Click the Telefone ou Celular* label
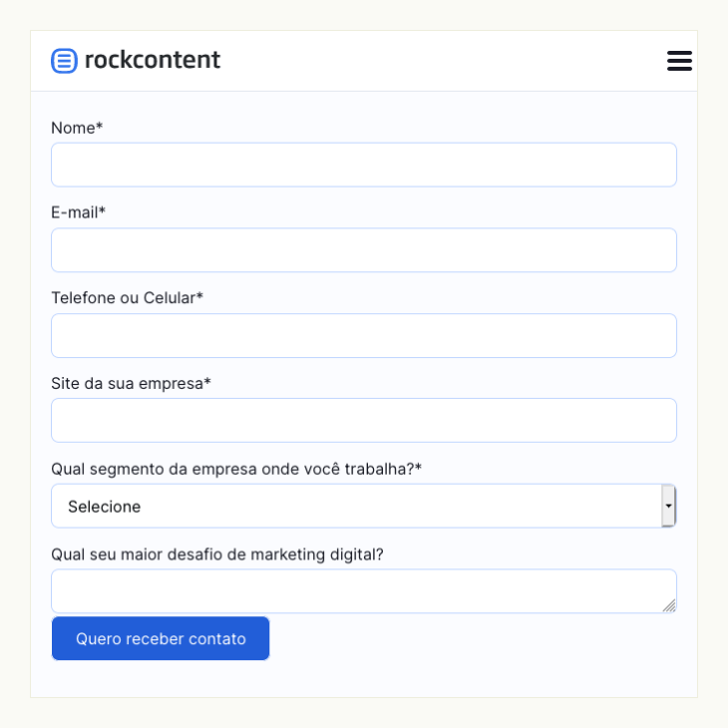The height and width of the screenshot is (728, 728). [x=127, y=297]
